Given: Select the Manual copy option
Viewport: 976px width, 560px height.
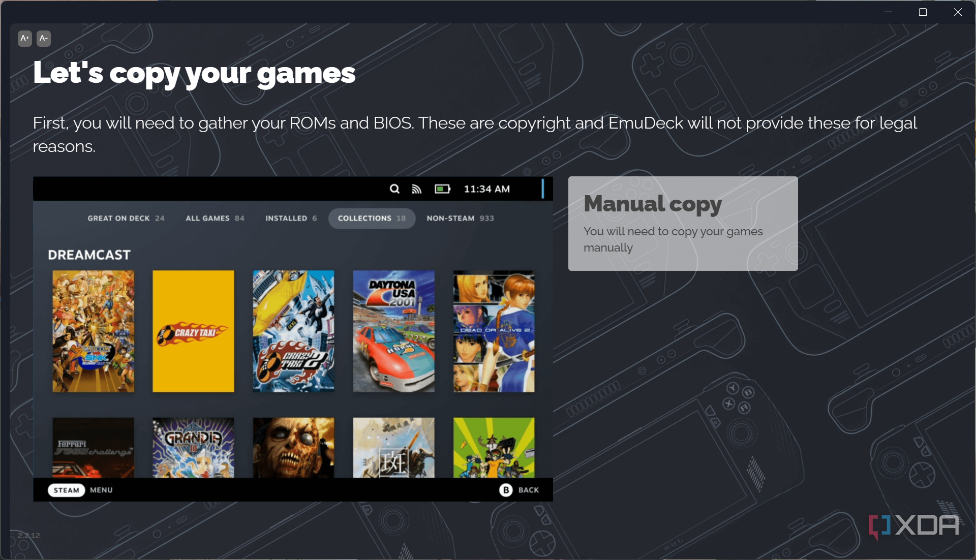Looking at the screenshot, I should pyautogui.click(x=682, y=223).
